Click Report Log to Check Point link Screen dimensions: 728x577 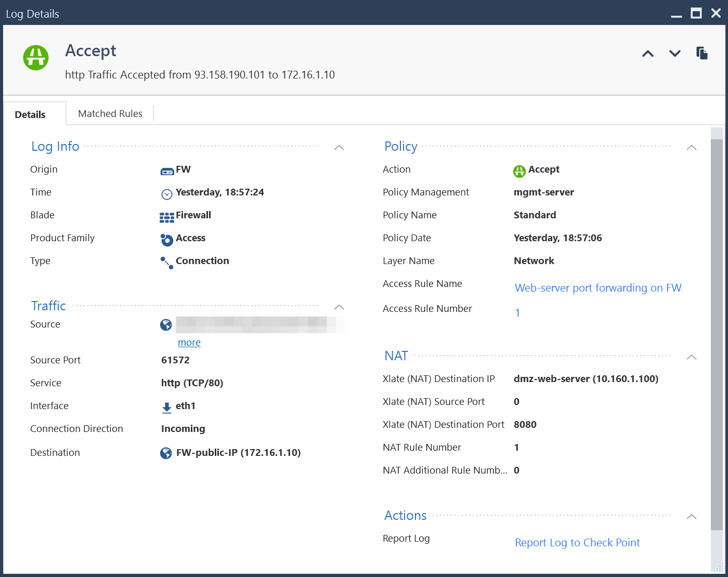coord(577,543)
